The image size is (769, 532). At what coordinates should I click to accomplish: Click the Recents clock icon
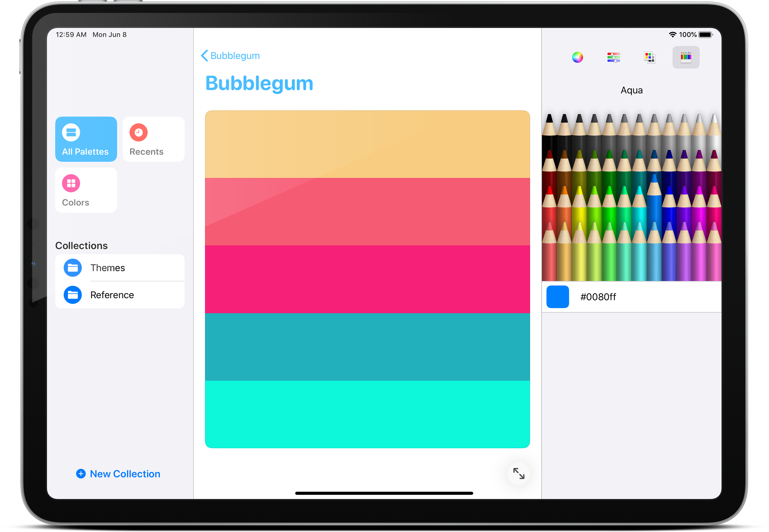(x=138, y=132)
